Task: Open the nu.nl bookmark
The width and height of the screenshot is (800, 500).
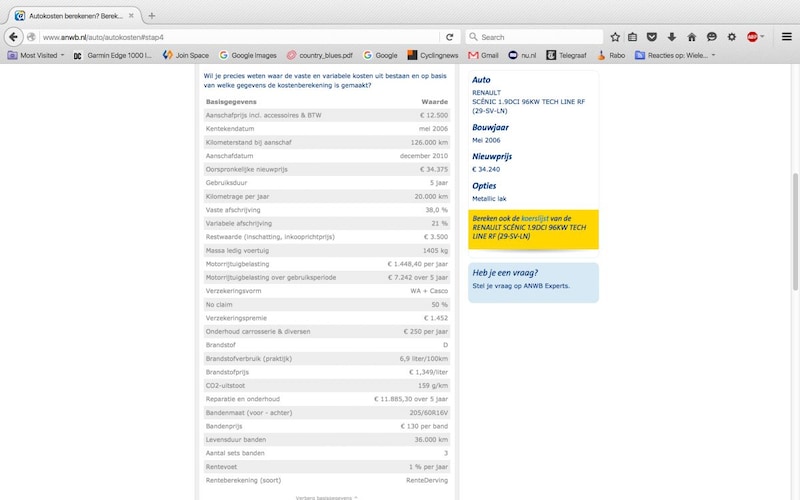Action: coord(522,55)
